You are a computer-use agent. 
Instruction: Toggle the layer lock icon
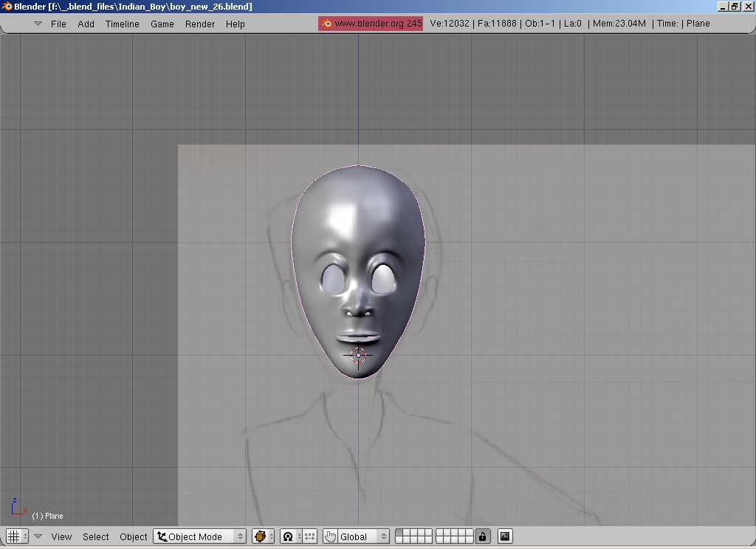(482, 536)
